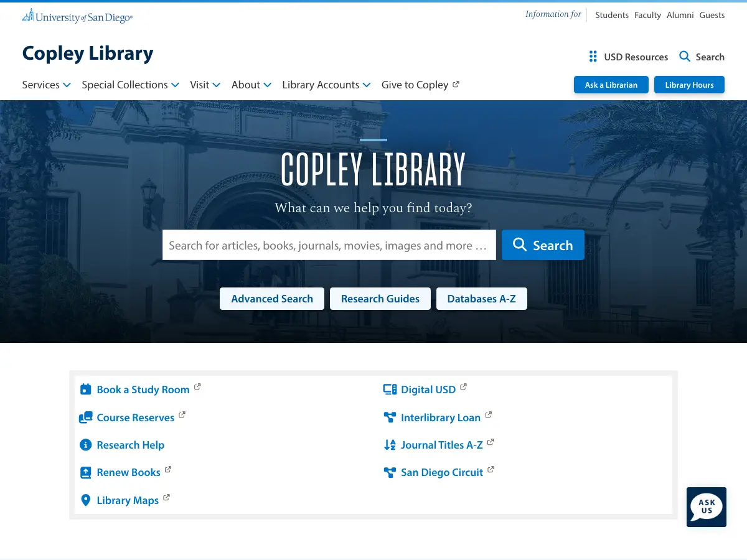Open the Ask Us chat bubble

707,507
